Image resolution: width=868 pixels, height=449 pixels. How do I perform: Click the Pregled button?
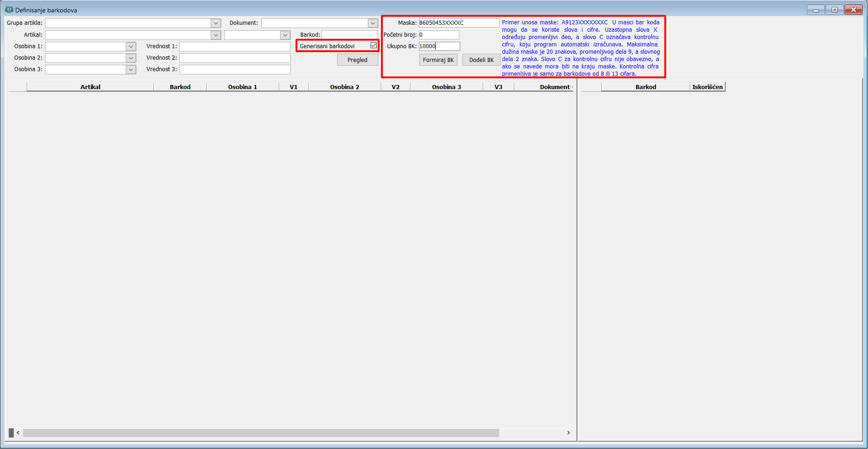(357, 60)
